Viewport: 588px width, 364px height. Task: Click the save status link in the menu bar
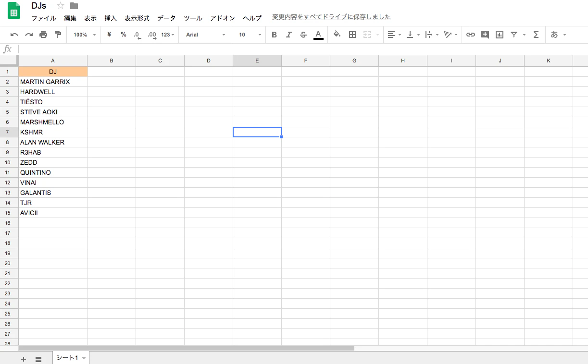pyautogui.click(x=331, y=17)
